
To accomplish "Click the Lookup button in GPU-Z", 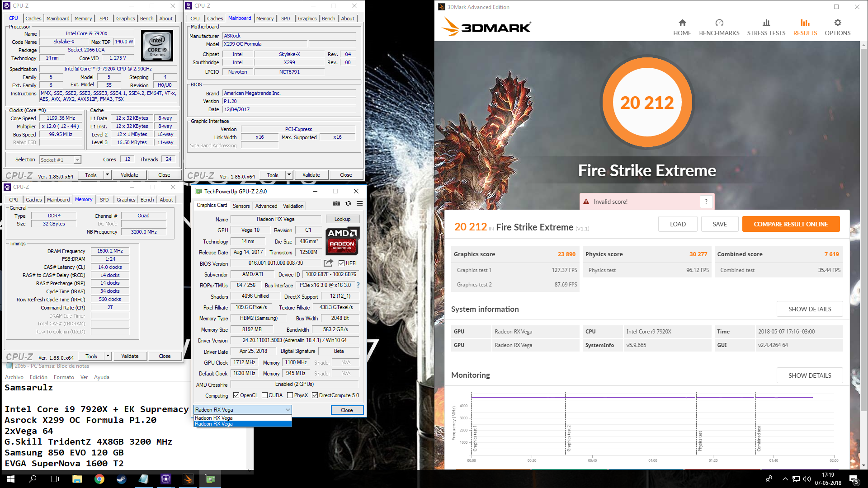I will (x=342, y=219).
